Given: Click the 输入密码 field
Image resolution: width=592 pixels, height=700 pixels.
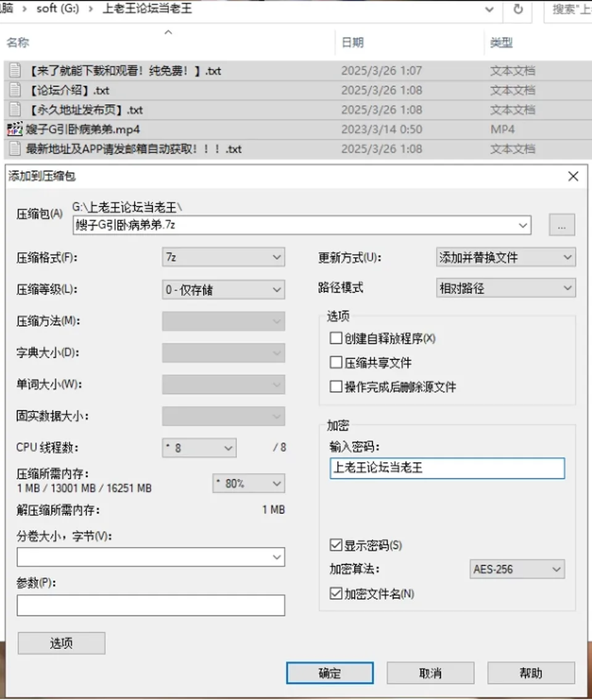Looking at the screenshot, I should (x=447, y=468).
